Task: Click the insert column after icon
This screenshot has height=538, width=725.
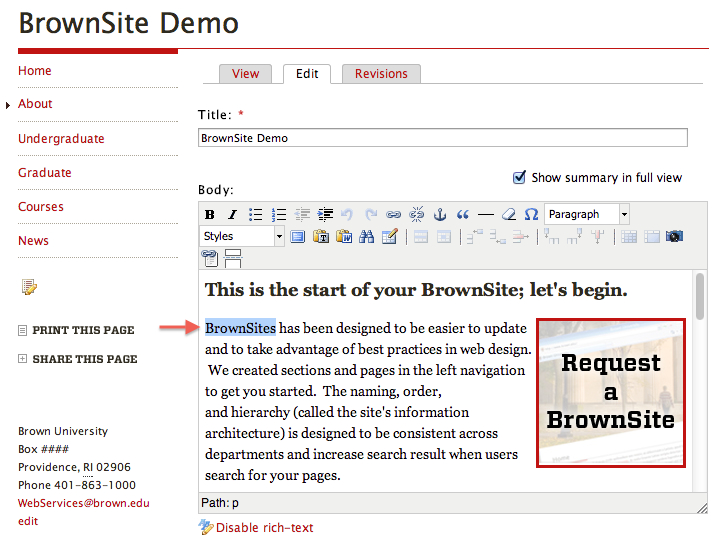Action: (575, 236)
